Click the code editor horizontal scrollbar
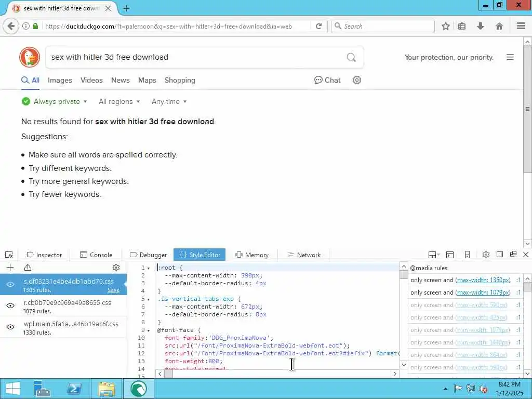 277,374
